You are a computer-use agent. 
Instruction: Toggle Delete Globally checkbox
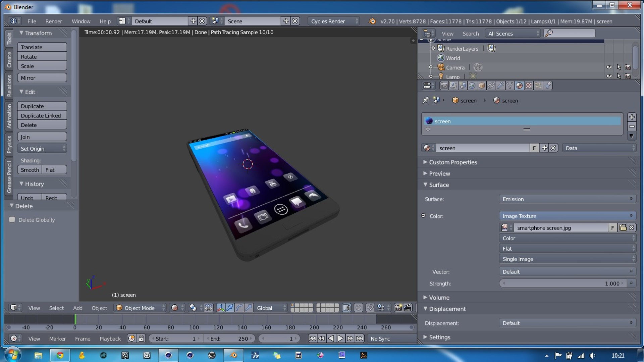(12, 220)
